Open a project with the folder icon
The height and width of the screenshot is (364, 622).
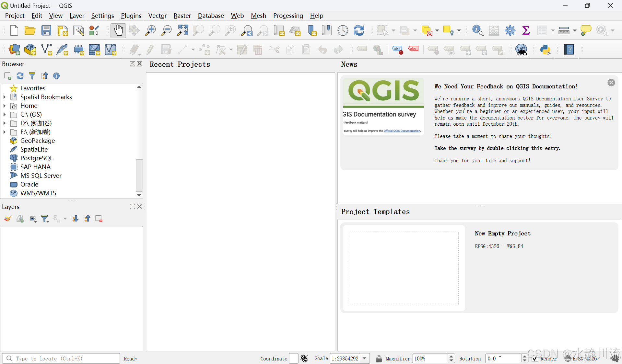tap(30, 30)
